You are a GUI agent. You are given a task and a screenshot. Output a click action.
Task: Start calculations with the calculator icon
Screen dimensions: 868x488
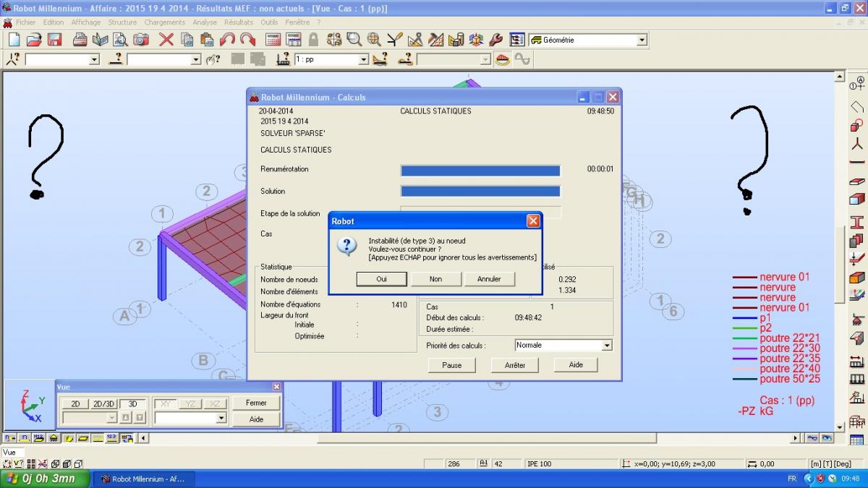(273, 40)
